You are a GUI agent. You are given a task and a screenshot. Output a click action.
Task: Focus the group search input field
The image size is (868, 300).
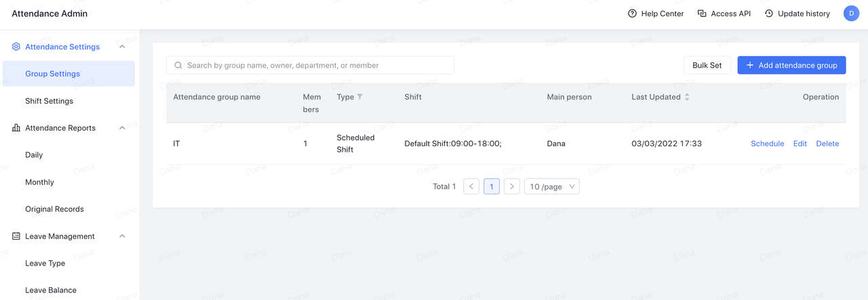[315, 66]
